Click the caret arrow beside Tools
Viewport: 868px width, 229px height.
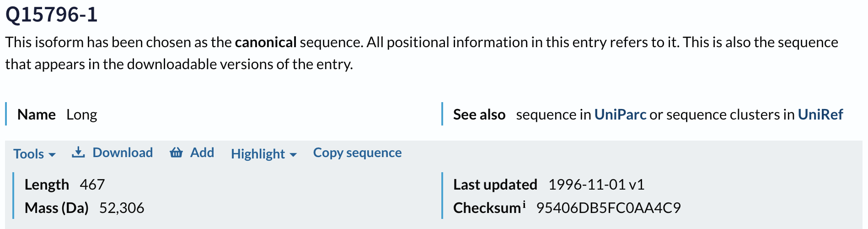click(x=52, y=155)
